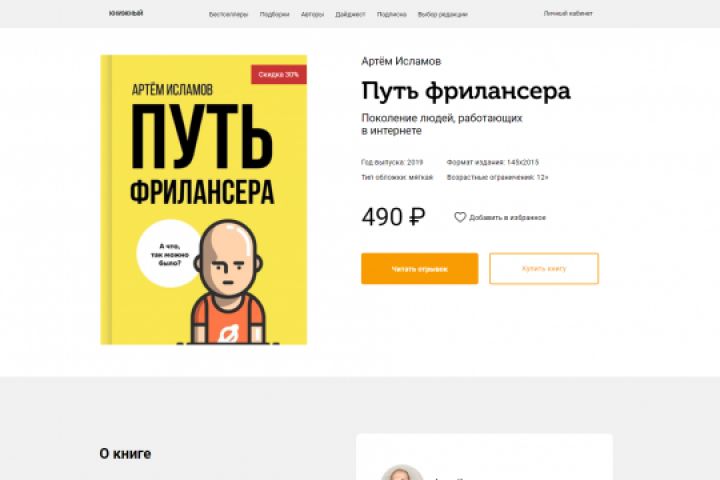Click the Возрастные ограничения 12+ detail
Viewport: 720px width, 480px height.
(x=497, y=177)
